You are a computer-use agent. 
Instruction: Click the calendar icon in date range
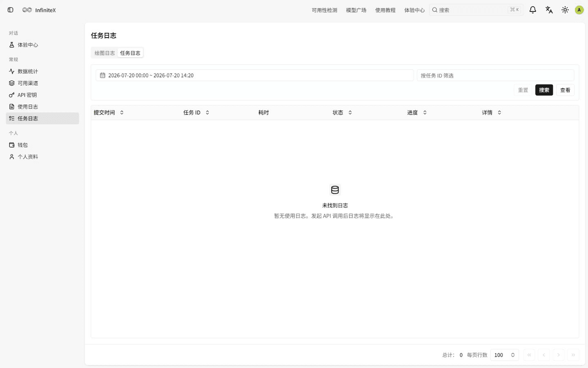point(102,75)
